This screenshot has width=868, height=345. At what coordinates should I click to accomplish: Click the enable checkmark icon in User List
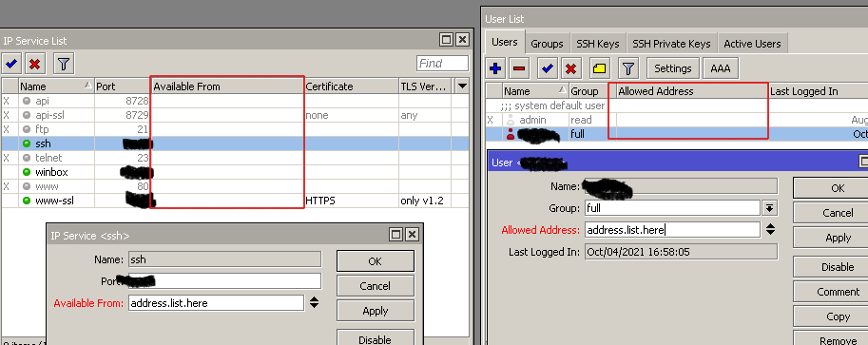548,68
